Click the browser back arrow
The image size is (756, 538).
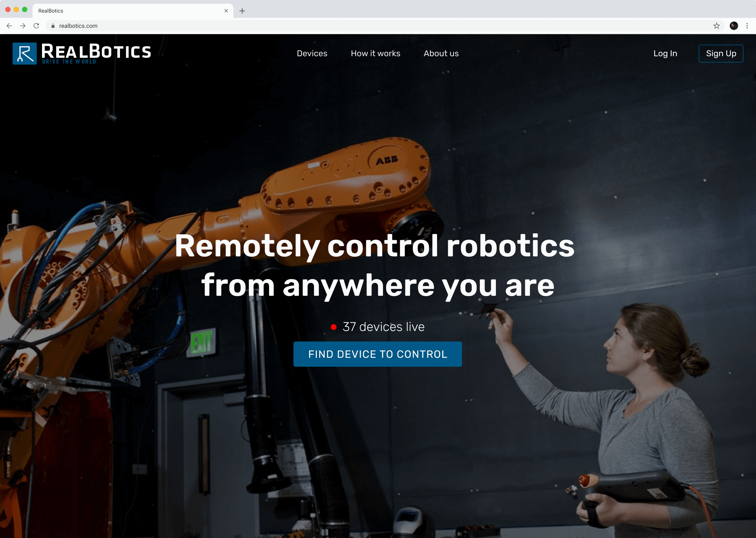coord(9,26)
